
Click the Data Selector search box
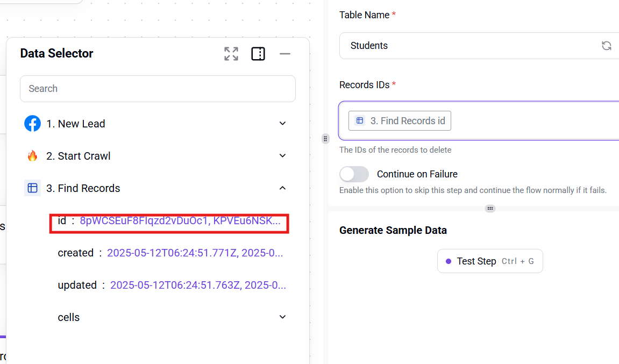158,89
